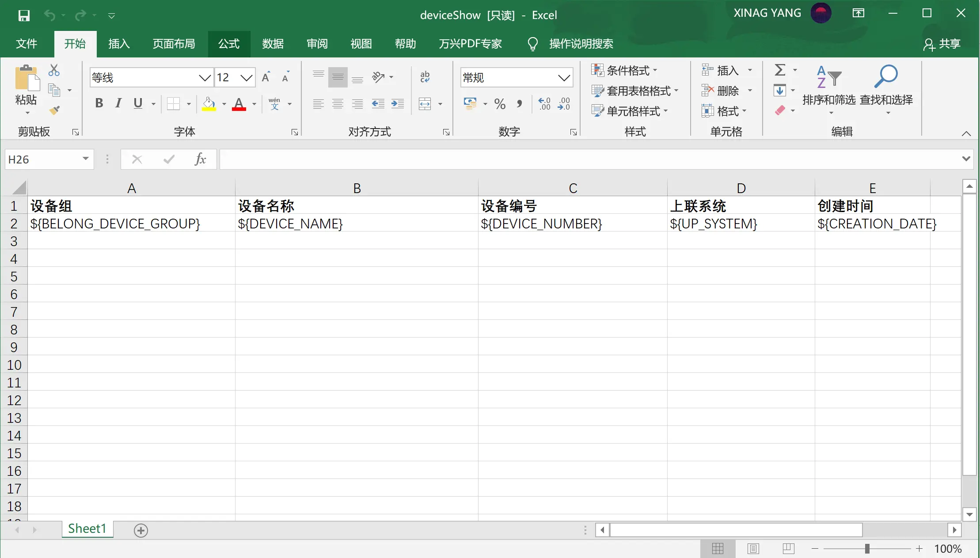Click the Merge and Center cells icon

click(x=425, y=104)
